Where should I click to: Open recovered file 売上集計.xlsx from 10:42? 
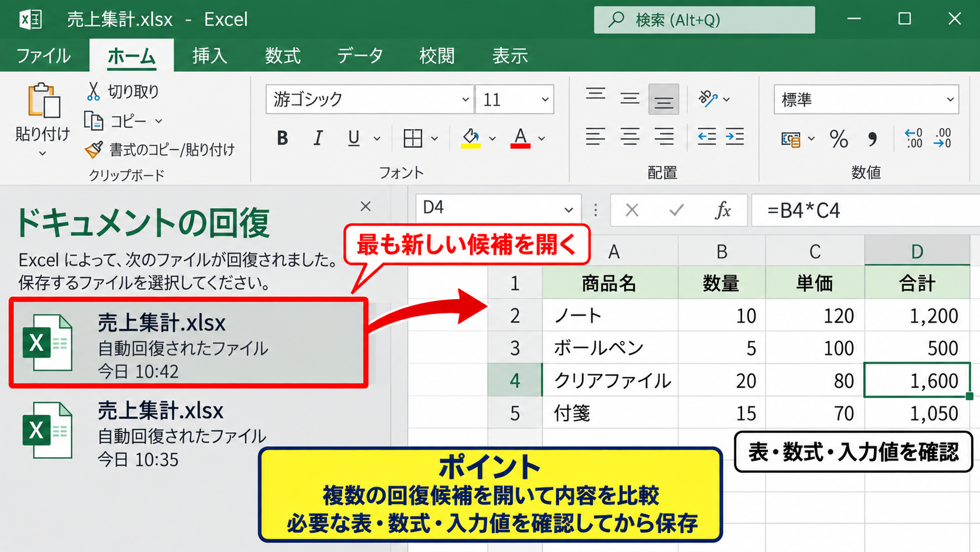pos(189,343)
